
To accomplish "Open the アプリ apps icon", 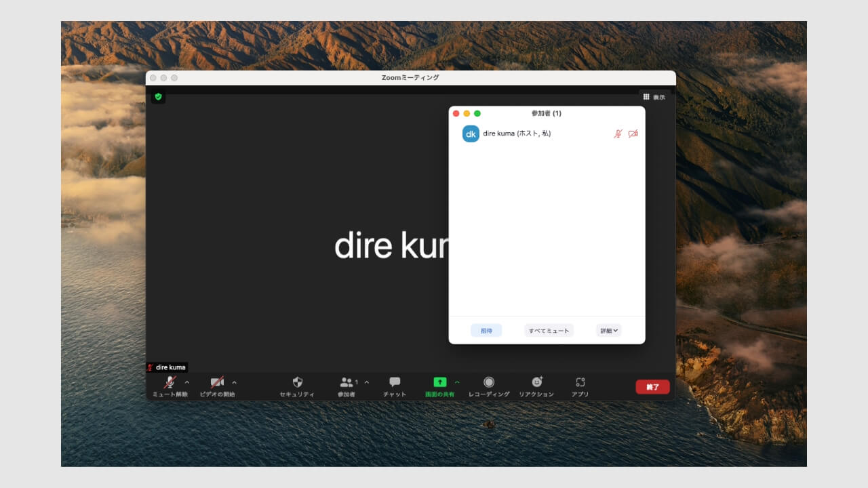I will pyautogui.click(x=580, y=382).
